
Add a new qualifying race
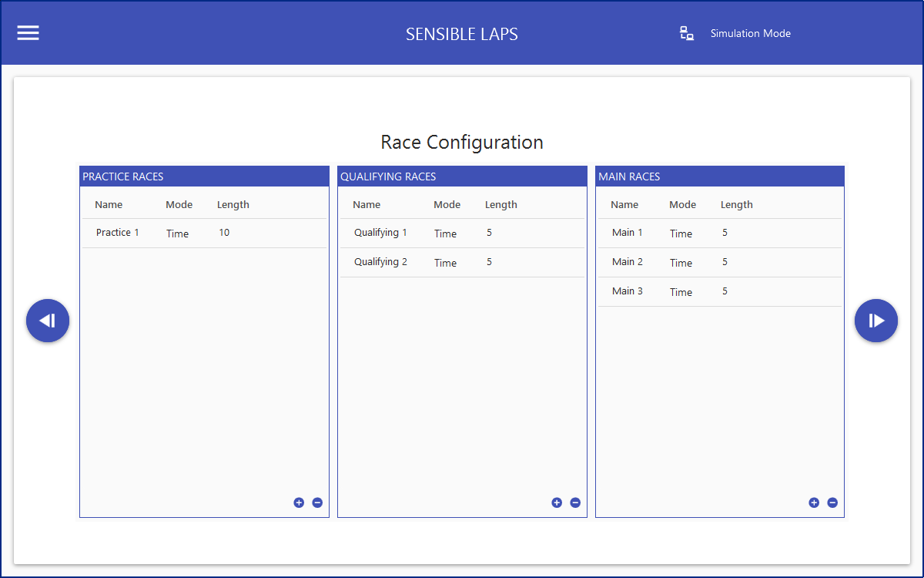click(557, 502)
